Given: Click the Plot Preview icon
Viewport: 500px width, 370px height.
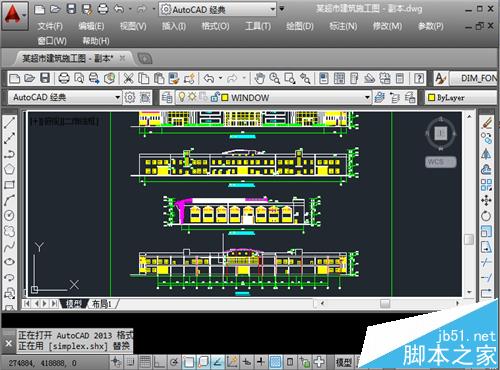Looking at the screenshot, I should click(x=79, y=79).
